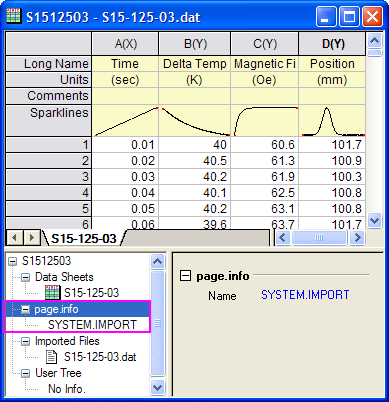Viewport: 389px width, 402px height.
Task: Select row header 5
Action: [49, 209]
